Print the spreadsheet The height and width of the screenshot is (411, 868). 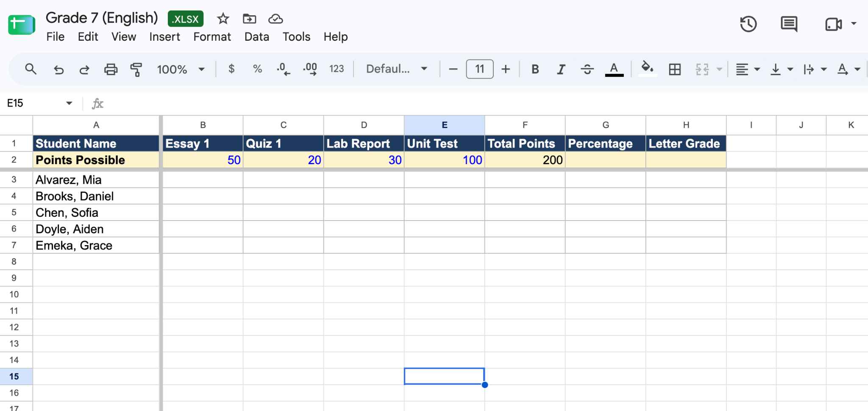(x=111, y=69)
